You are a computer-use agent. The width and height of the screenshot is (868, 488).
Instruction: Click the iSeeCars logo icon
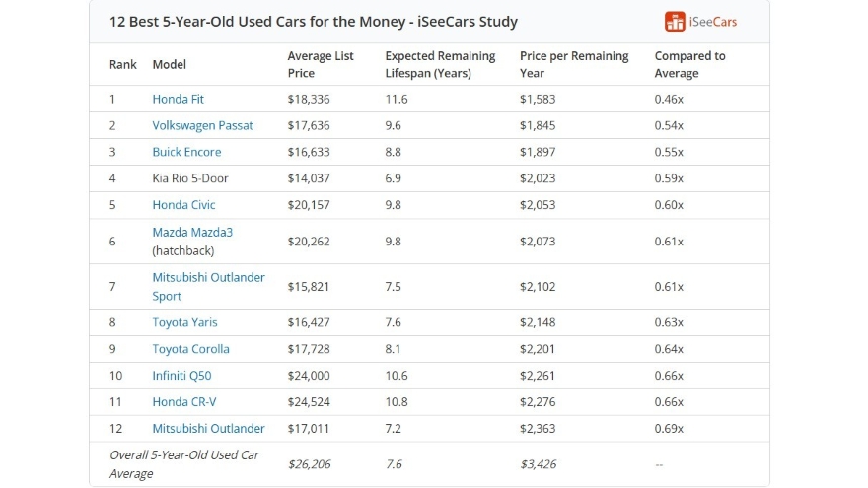675,22
